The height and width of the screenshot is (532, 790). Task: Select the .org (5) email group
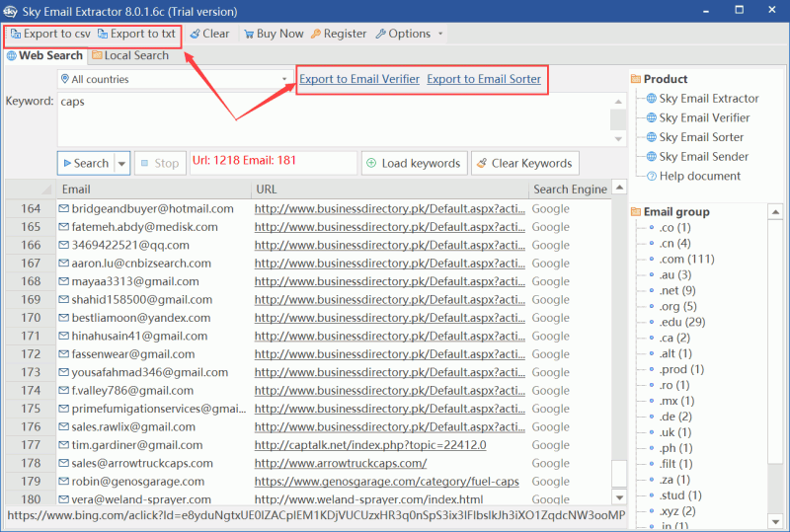coord(677,306)
